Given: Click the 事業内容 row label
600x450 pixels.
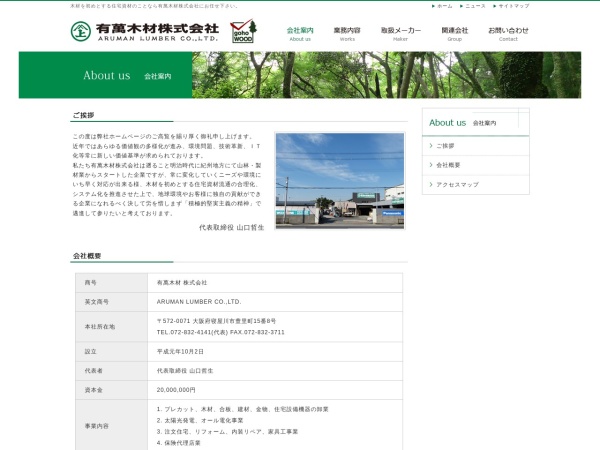Looking at the screenshot, I should click(x=96, y=426).
